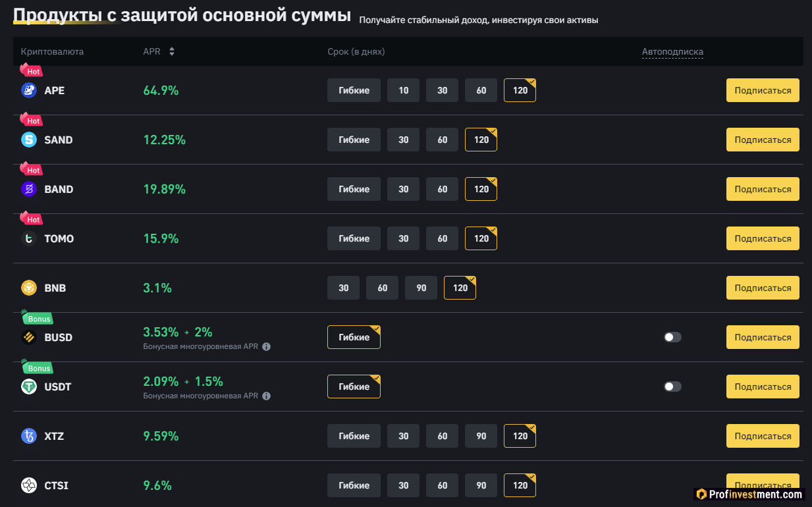Click APE 64.9% APR value
812x507 pixels.
tap(161, 90)
